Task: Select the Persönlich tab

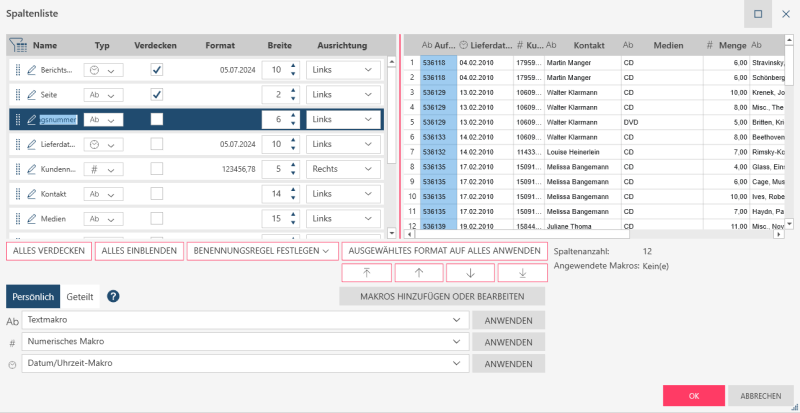Action: 33,297
